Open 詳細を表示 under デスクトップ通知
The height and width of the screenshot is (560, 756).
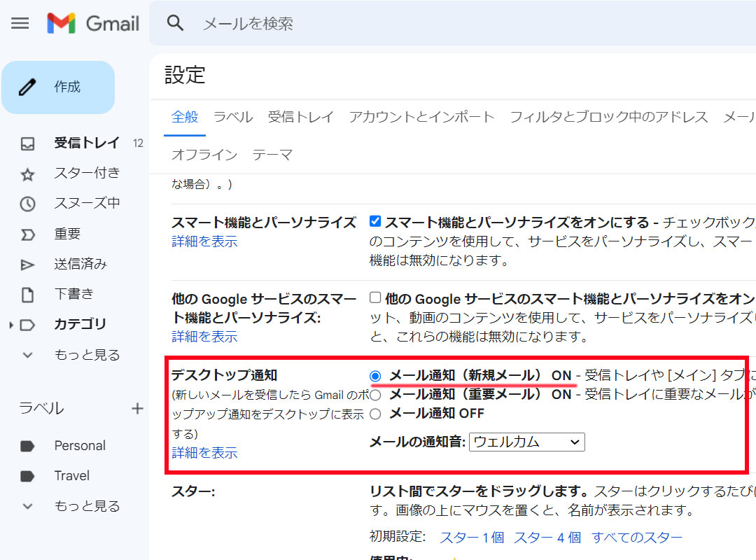click(204, 452)
